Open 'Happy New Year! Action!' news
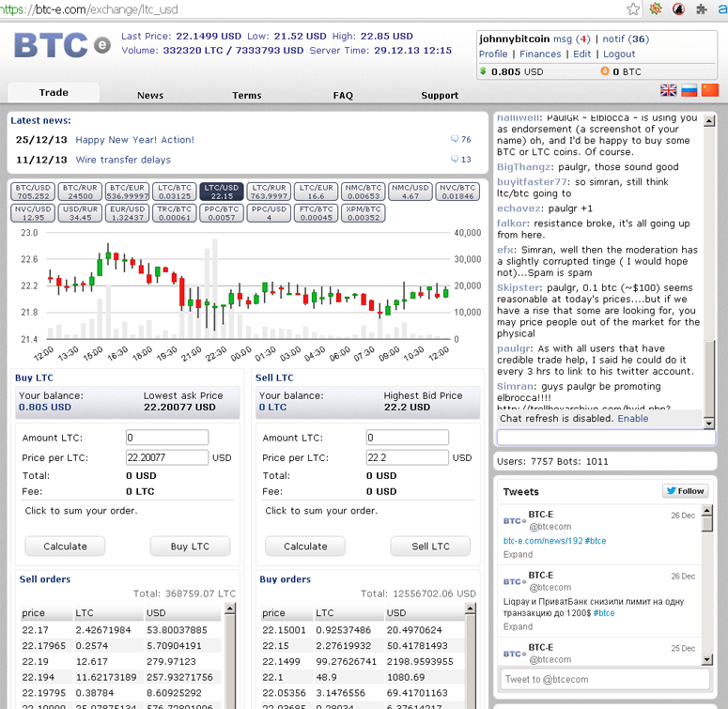 point(134,140)
